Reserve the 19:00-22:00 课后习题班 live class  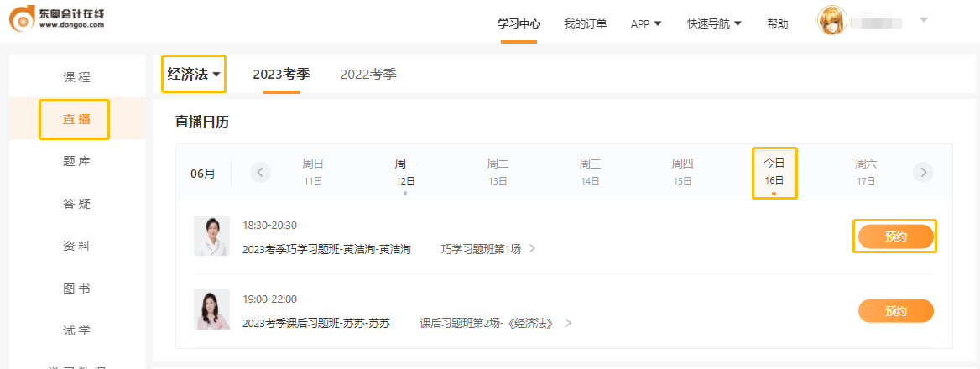tap(895, 311)
